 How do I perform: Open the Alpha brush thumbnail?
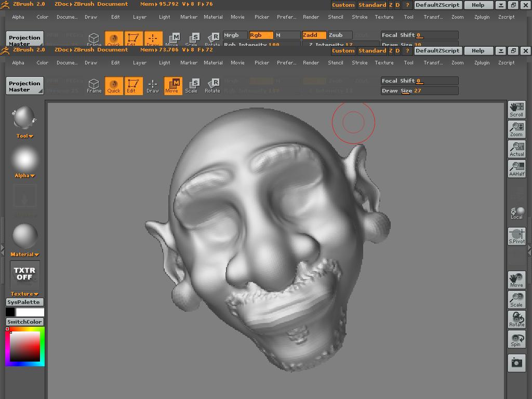click(x=24, y=159)
